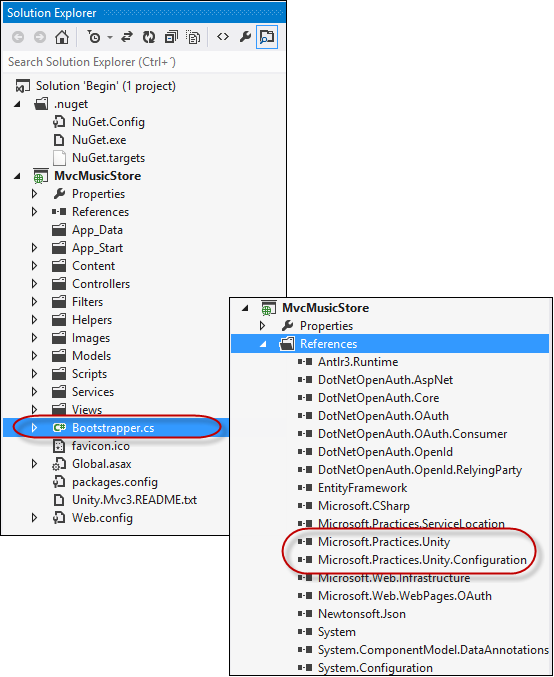Select the DotNetOpenAuth.OAuth reference
The height and width of the screenshot is (677, 554).
383,416
